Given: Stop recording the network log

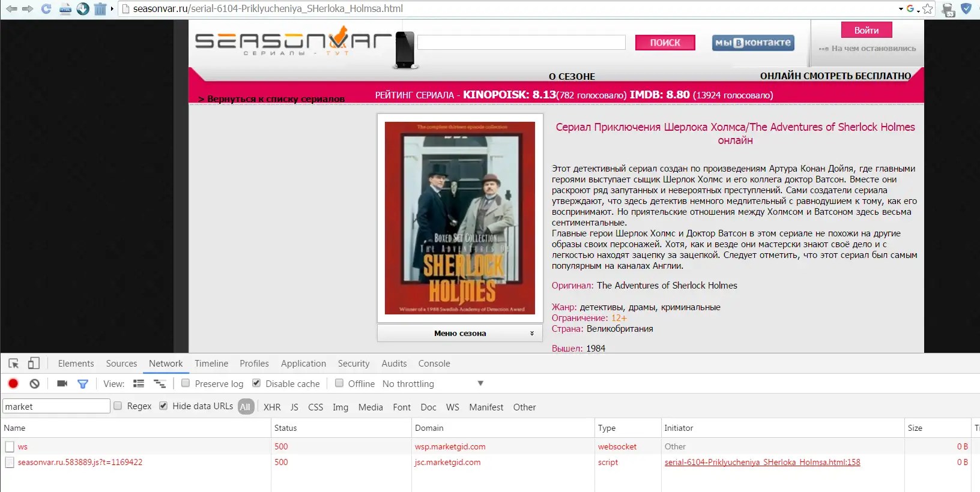Looking at the screenshot, I should [x=13, y=383].
